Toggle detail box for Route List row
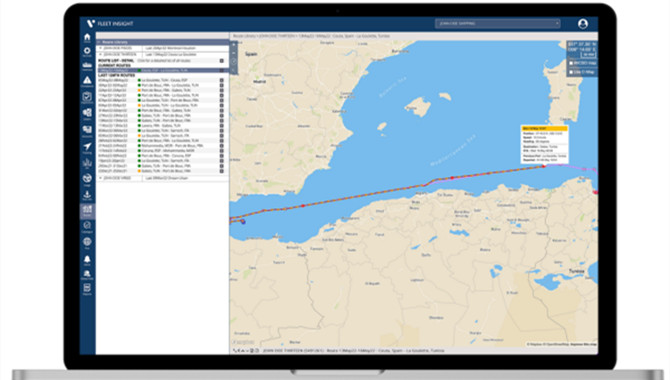The width and height of the screenshot is (670, 380). [222, 61]
